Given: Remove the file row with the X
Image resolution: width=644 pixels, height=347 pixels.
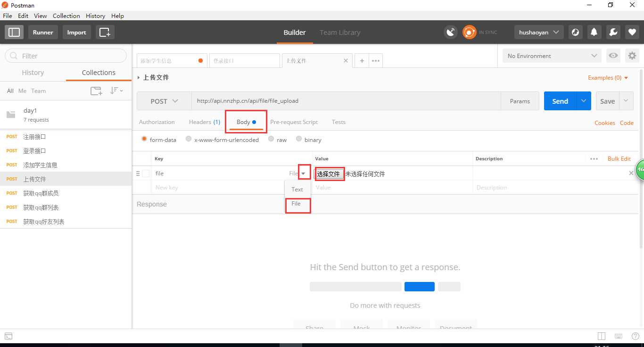Looking at the screenshot, I should tap(631, 173).
